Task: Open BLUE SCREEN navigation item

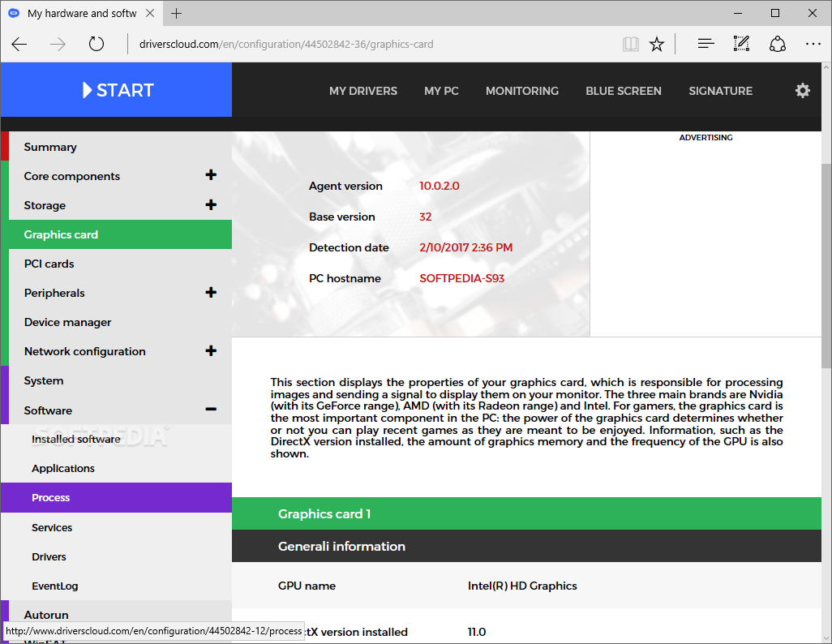Action: pos(624,91)
